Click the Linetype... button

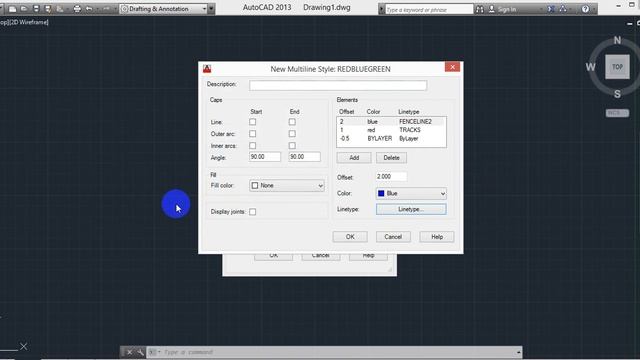pyautogui.click(x=411, y=209)
